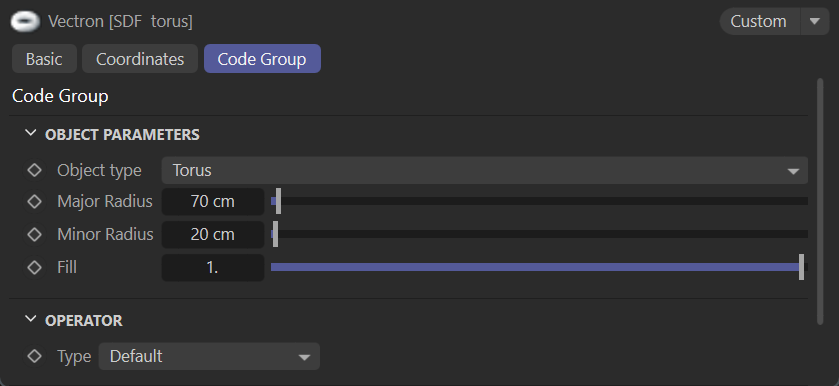Open the operator Type Default dropdown

pos(209,356)
